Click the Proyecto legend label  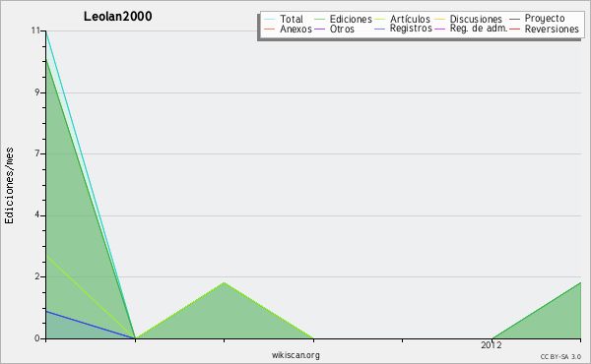coord(545,19)
